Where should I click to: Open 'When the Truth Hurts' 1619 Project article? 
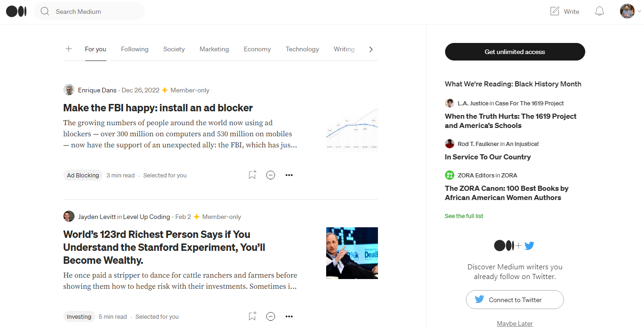tap(511, 121)
